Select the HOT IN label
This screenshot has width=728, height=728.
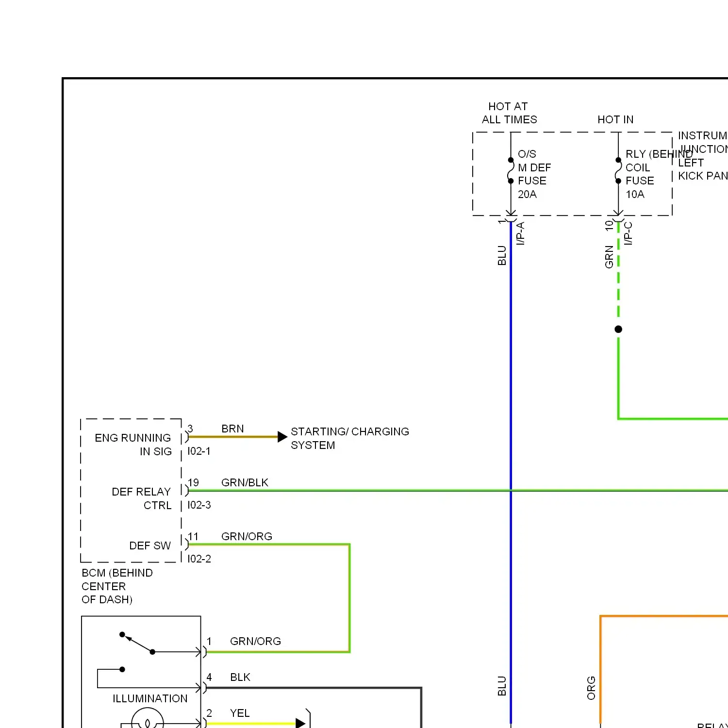(615, 119)
